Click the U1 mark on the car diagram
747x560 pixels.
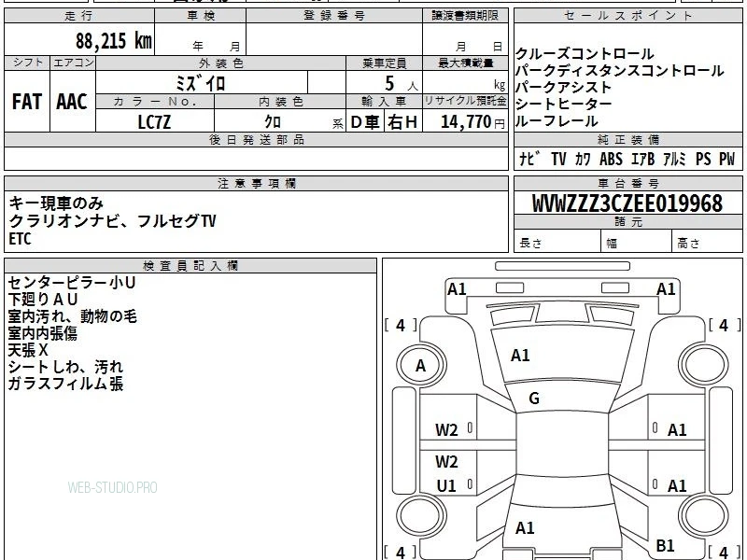click(x=446, y=486)
